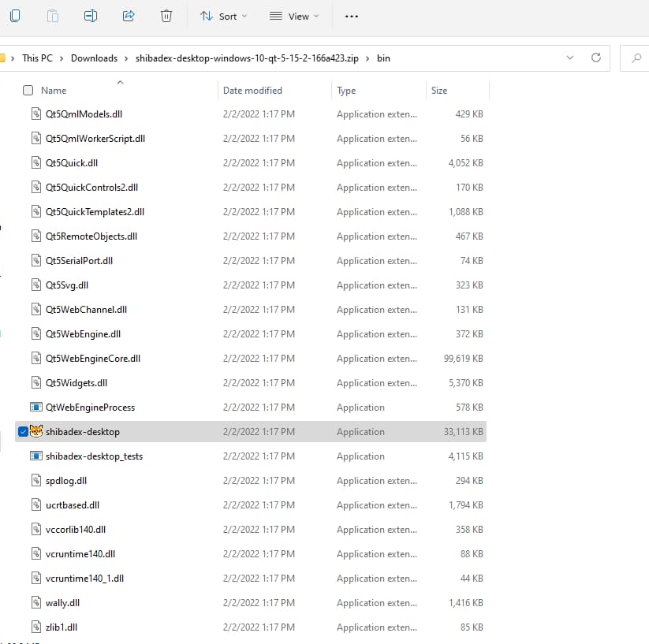649x644 pixels.
Task: Open the See more three-dots menu
Action: pyautogui.click(x=352, y=16)
